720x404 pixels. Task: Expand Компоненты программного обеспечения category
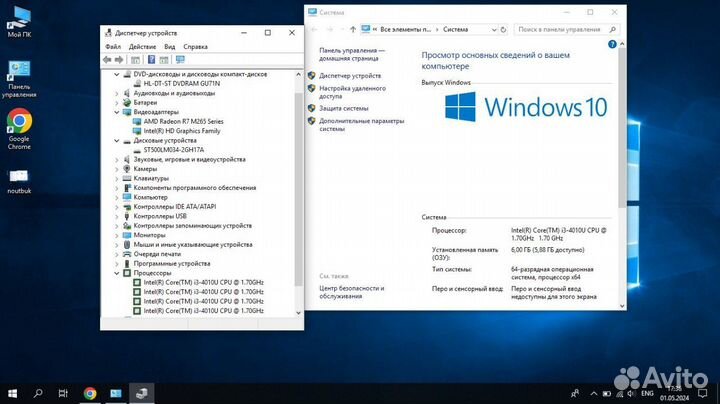pyautogui.click(x=117, y=188)
